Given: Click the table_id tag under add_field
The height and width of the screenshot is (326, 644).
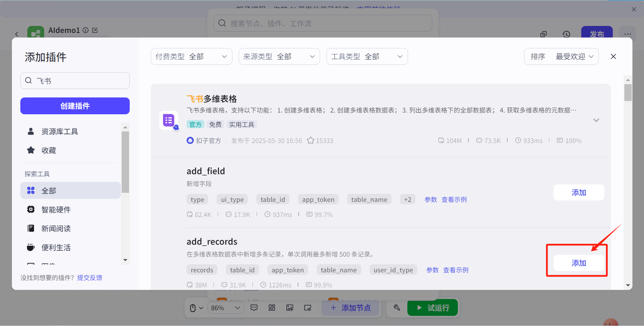Looking at the screenshot, I should (273, 199).
